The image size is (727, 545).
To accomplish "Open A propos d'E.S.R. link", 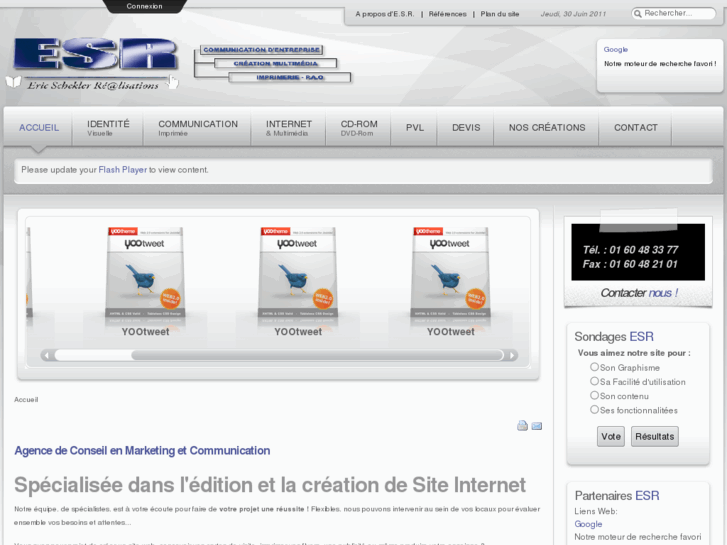I will [385, 14].
